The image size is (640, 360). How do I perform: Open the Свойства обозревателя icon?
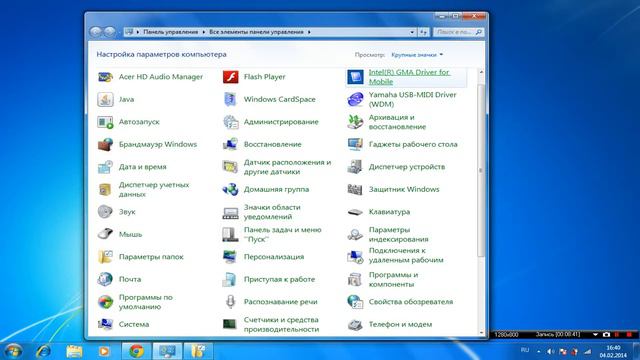coord(355,302)
